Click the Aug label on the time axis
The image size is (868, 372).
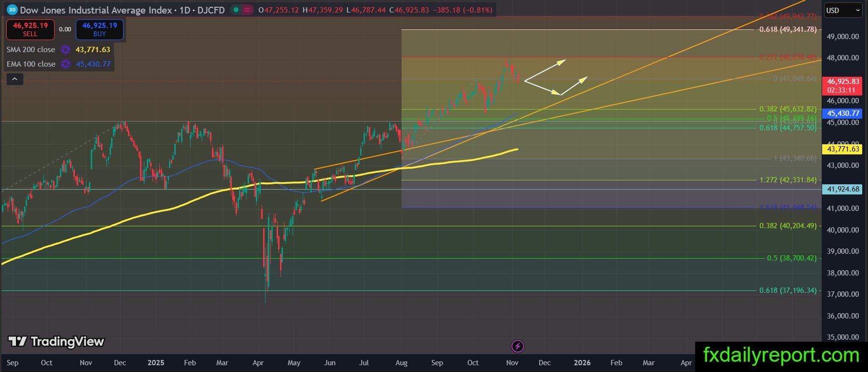tap(401, 363)
